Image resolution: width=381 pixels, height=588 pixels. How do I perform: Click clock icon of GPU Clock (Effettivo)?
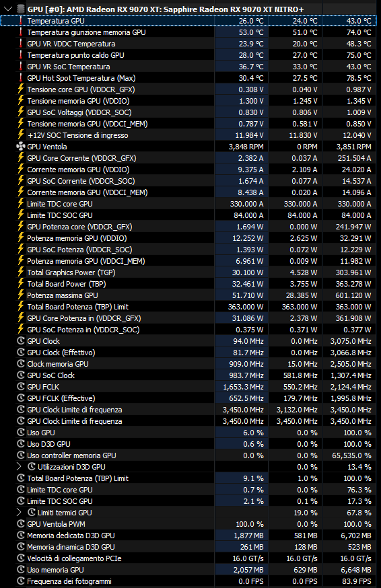click(x=21, y=353)
